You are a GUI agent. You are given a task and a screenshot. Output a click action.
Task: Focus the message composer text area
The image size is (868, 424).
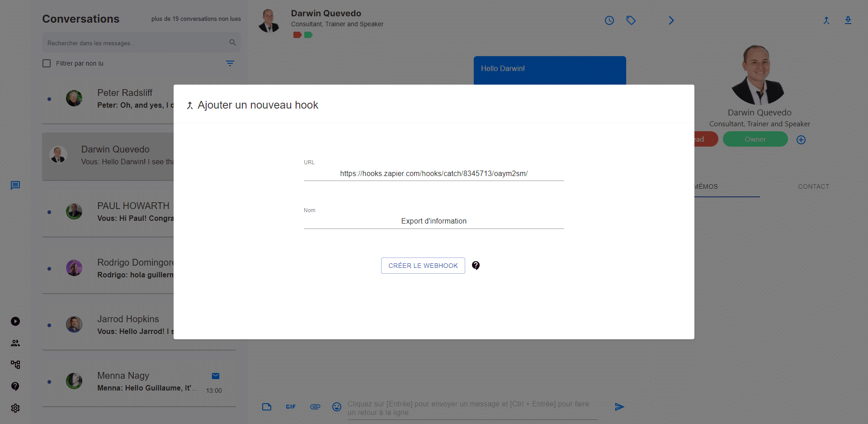coord(472,408)
